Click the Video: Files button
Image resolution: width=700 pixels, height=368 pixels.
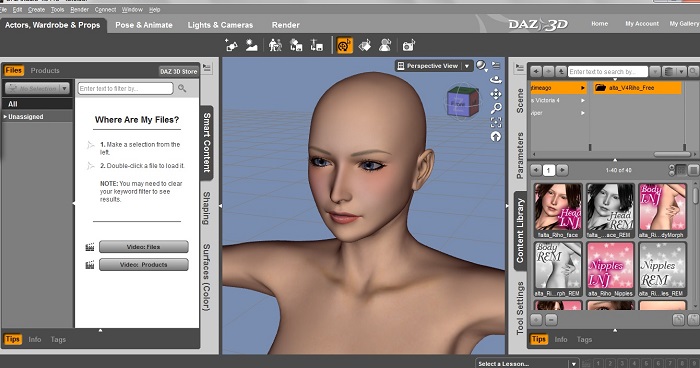143,247
